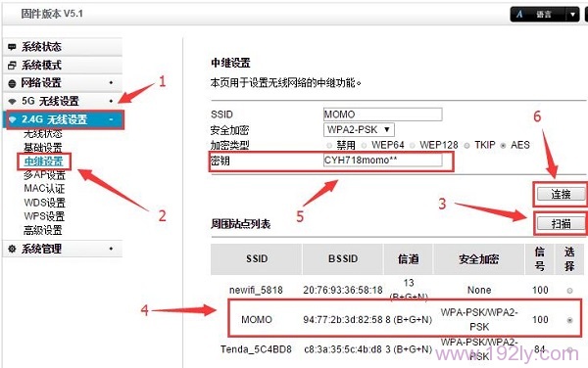
Task: Click the None security cell
Action: coord(479,290)
